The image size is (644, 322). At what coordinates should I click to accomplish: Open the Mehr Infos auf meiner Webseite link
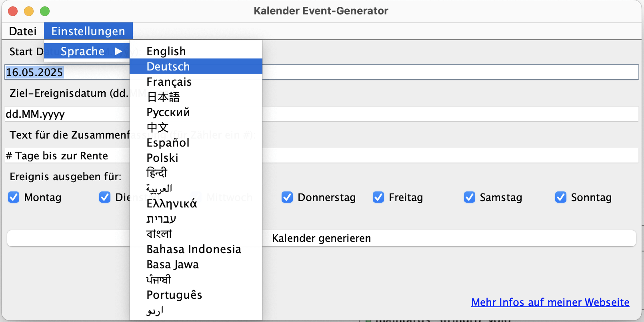(550, 302)
